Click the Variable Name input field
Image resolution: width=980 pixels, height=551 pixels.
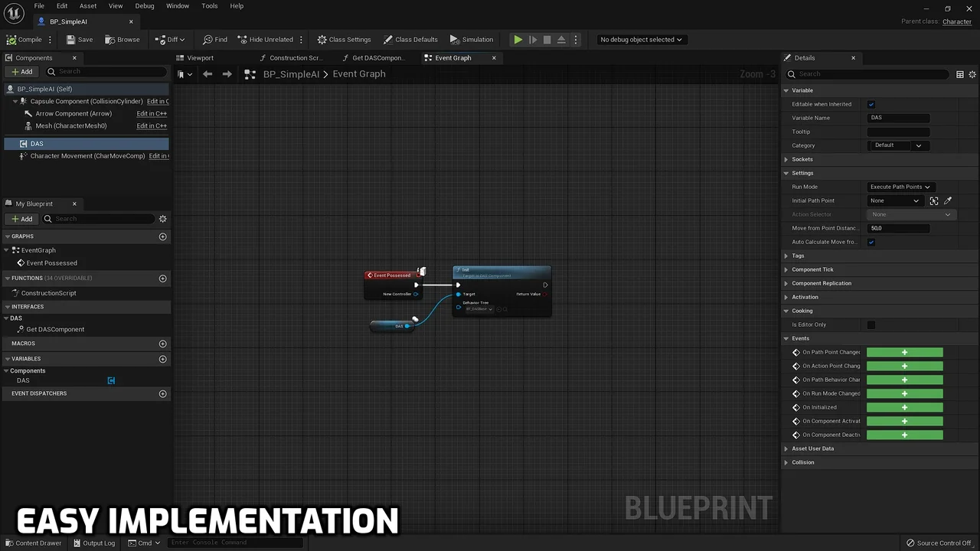click(x=899, y=118)
